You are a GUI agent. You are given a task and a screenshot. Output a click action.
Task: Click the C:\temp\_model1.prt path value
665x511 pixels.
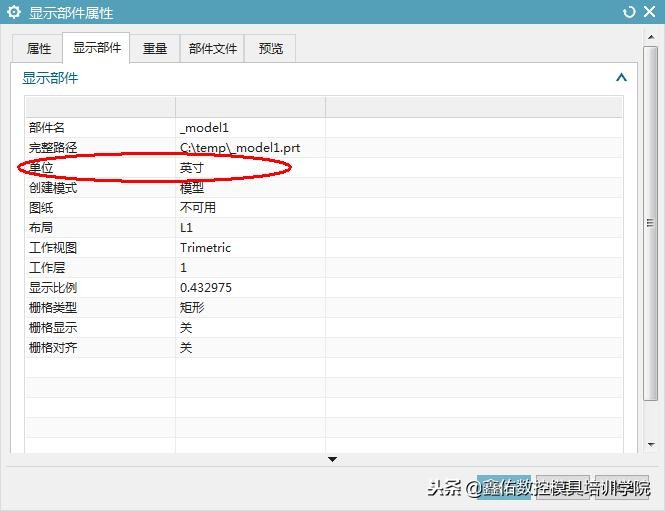click(x=240, y=148)
